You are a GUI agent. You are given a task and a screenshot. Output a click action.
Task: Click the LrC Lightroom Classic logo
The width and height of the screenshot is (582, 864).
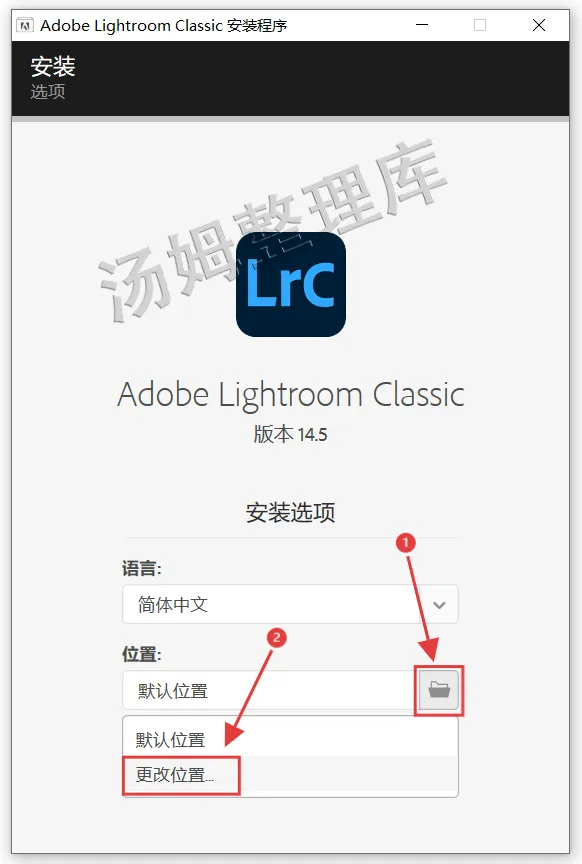pyautogui.click(x=291, y=284)
